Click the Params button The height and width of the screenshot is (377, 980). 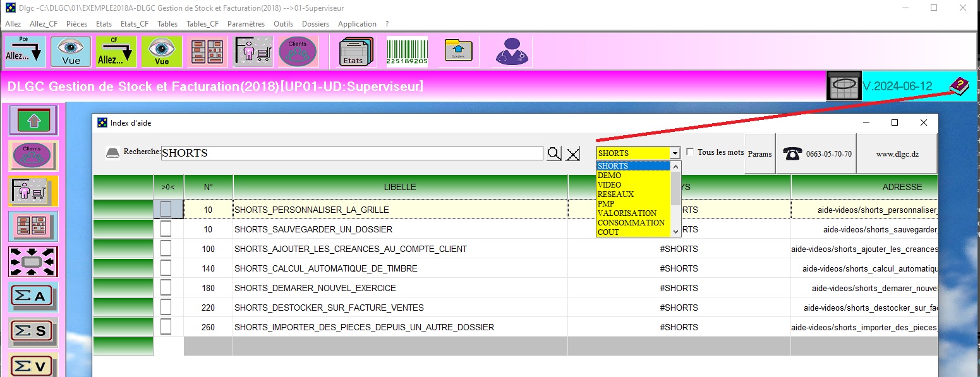coord(759,153)
